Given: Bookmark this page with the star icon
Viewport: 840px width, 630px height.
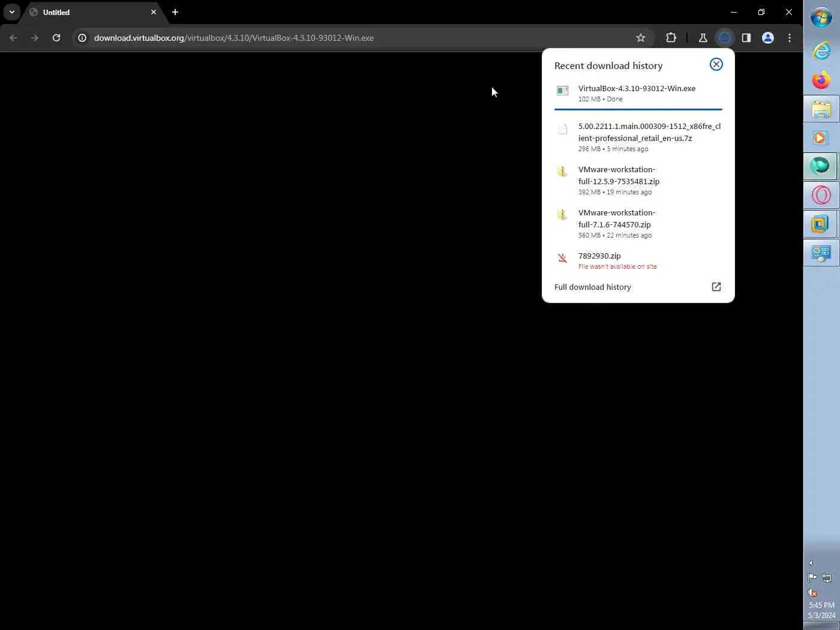Looking at the screenshot, I should (641, 38).
